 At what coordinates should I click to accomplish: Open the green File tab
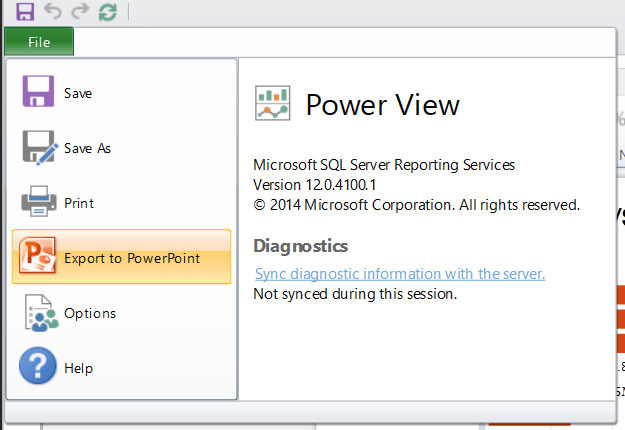39,42
